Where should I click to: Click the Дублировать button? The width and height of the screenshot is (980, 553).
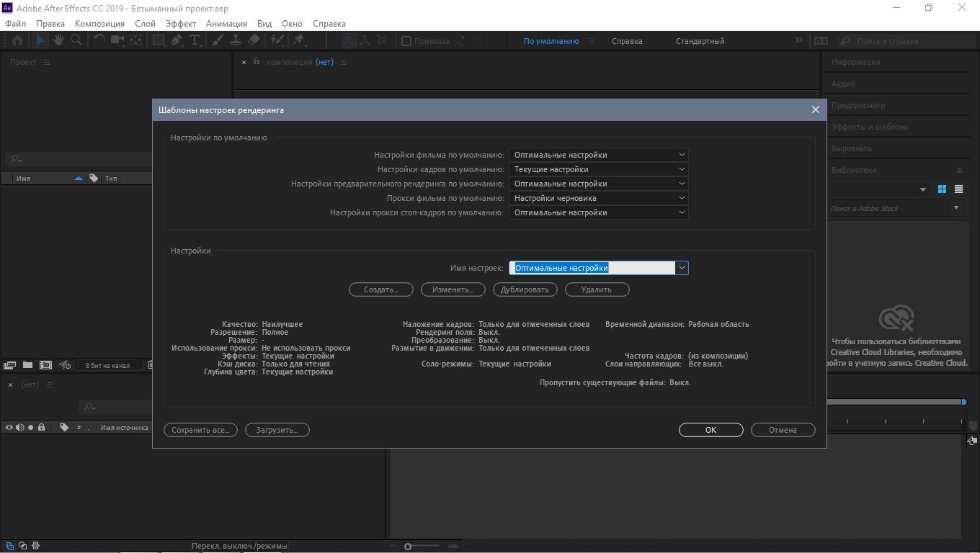tap(525, 289)
